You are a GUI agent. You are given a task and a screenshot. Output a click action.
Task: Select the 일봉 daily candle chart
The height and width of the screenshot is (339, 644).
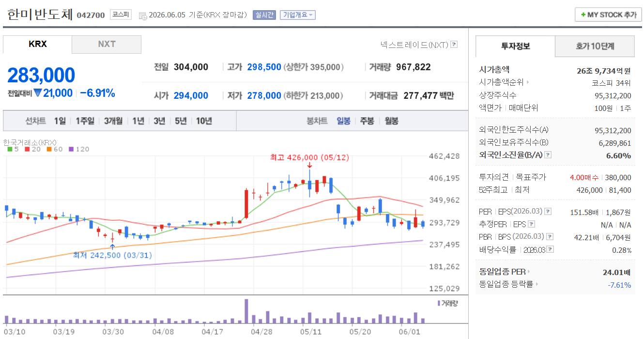[343, 121]
